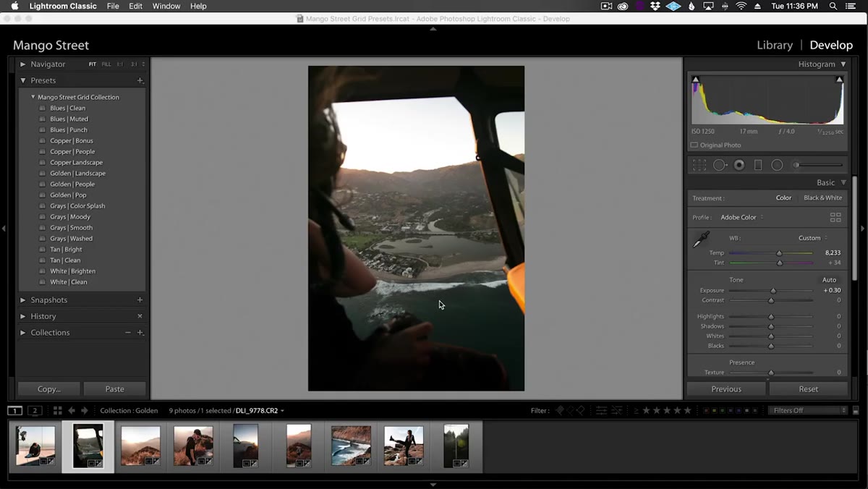Open the Creative Cloud menu bar icon
Viewport: 868px width, 489px height.
coord(623,6)
